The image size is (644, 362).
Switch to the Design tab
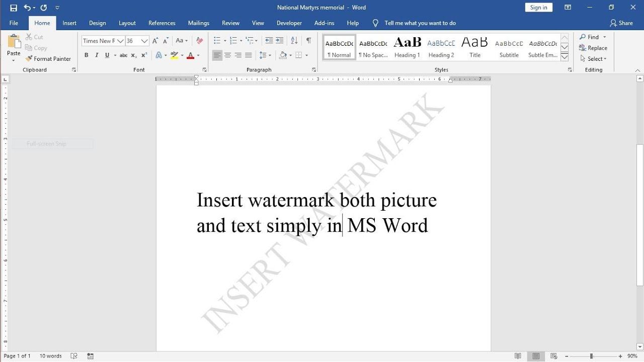click(x=97, y=23)
